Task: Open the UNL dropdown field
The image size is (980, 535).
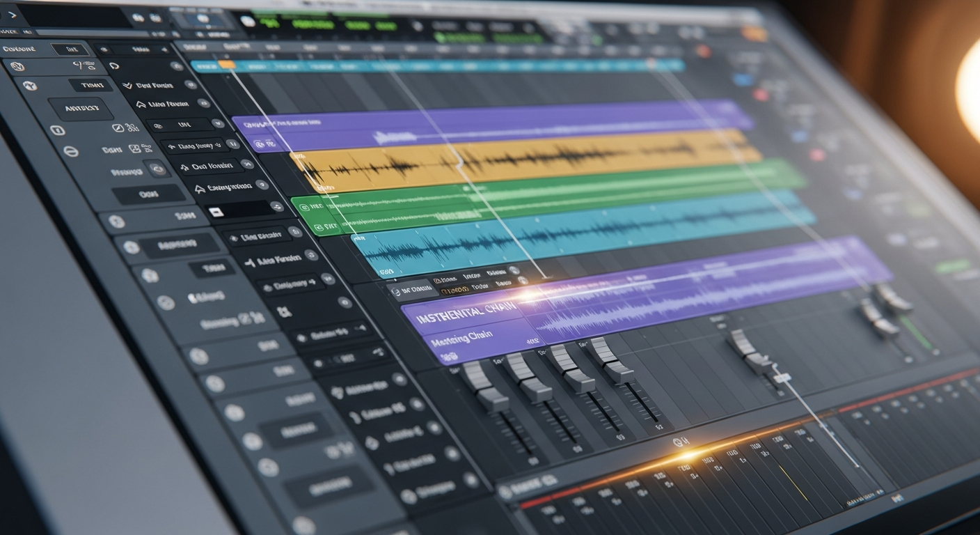Action: [x=181, y=125]
